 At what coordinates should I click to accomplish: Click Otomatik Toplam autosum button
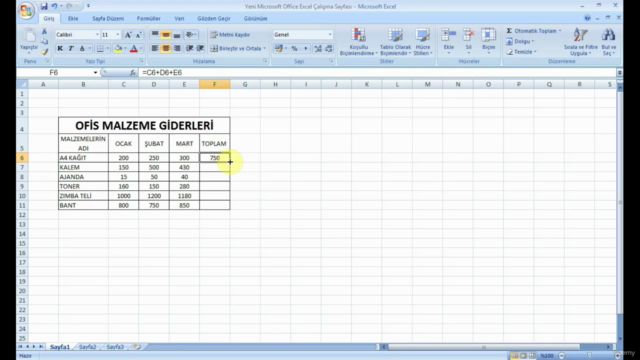[534, 31]
